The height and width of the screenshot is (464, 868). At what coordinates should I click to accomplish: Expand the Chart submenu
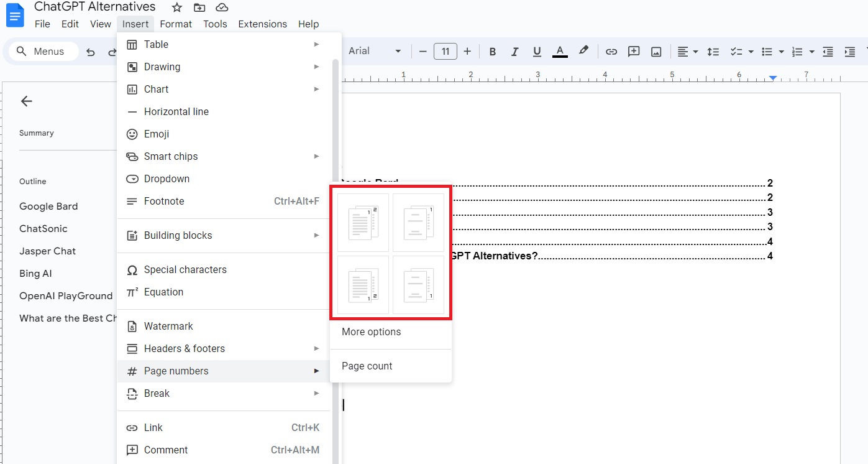coord(224,89)
